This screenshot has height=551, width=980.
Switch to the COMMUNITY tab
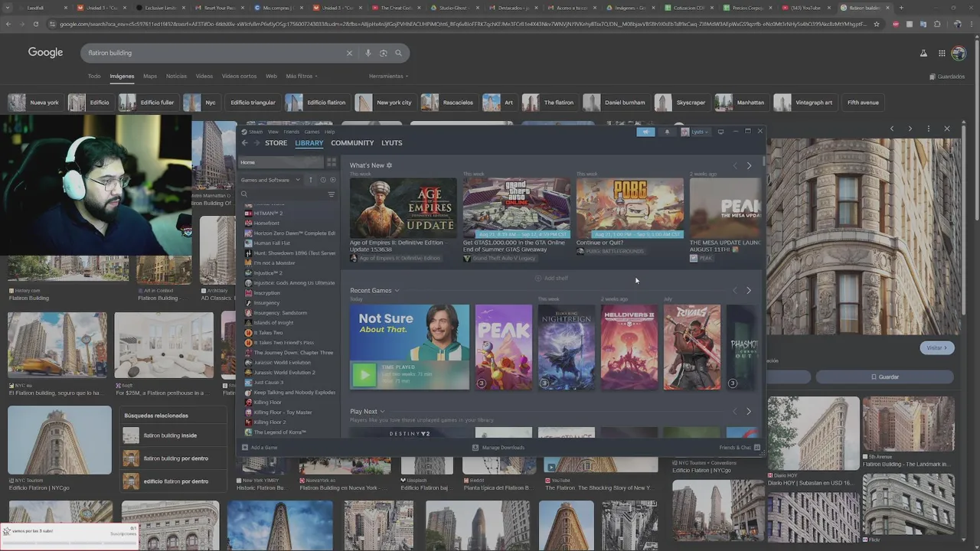(x=352, y=143)
